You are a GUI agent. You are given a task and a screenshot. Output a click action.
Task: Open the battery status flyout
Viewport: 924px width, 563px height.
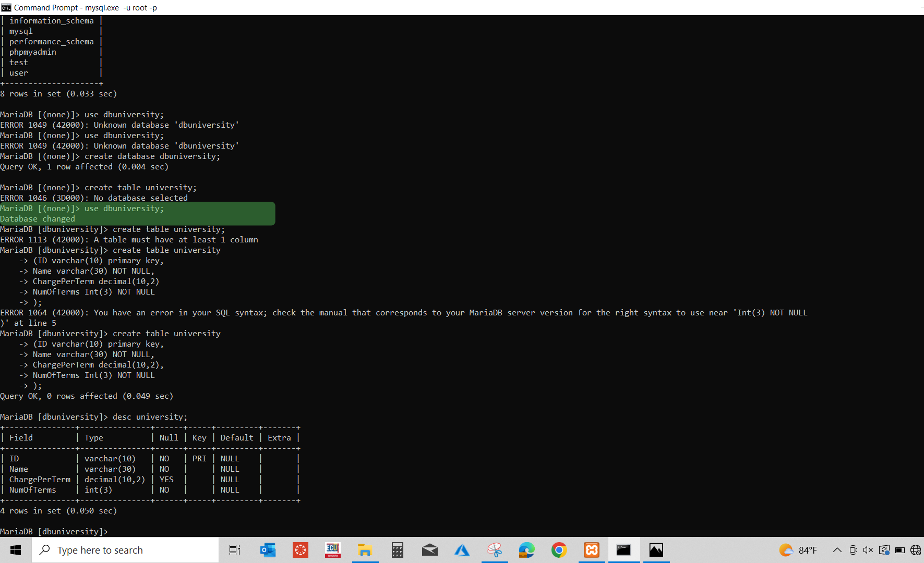[x=900, y=550]
